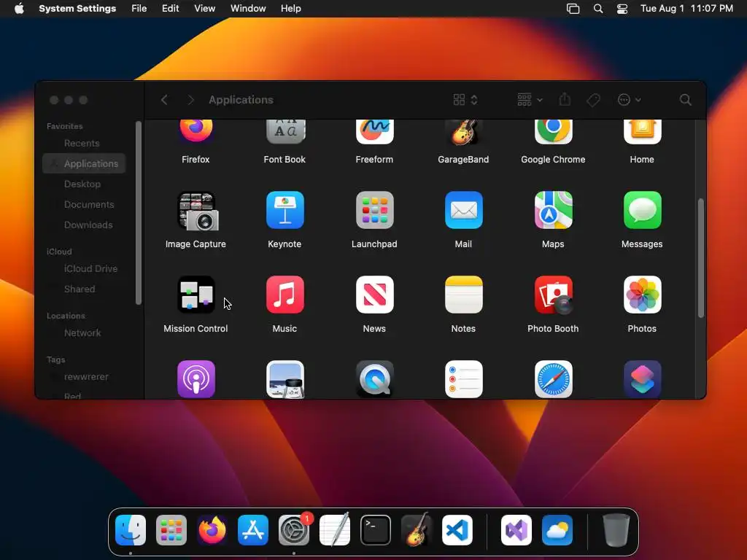Select the Launchpad app icon in Finder

point(374,210)
